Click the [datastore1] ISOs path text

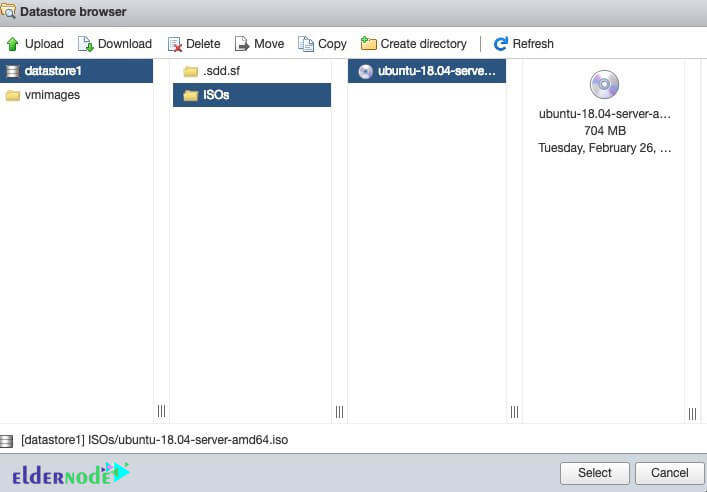tap(154, 440)
